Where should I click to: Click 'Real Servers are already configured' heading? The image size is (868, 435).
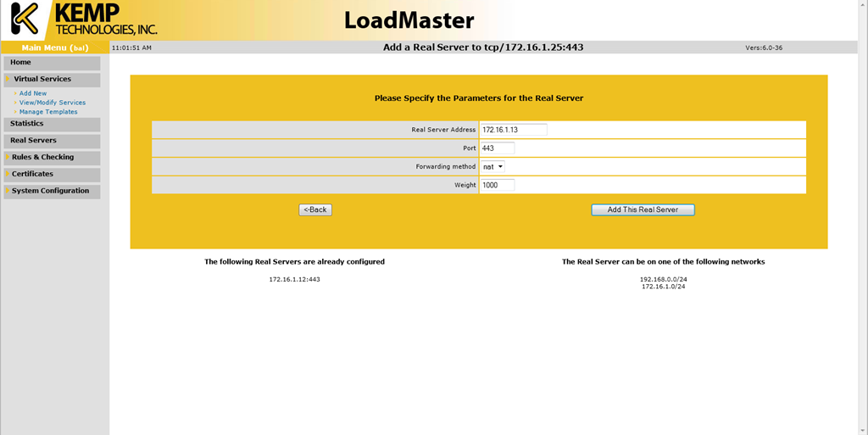point(294,262)
